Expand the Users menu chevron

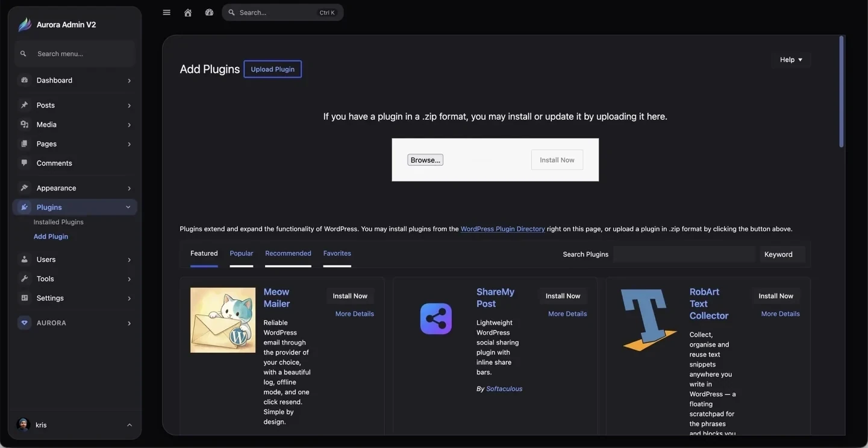click(x=129, y=260)
